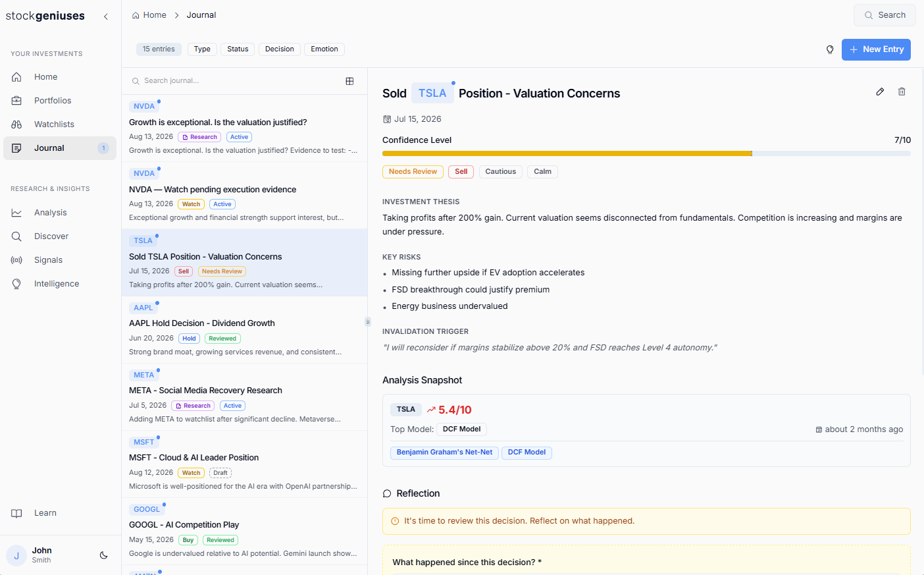Open the Analysis section

(60, 213)
